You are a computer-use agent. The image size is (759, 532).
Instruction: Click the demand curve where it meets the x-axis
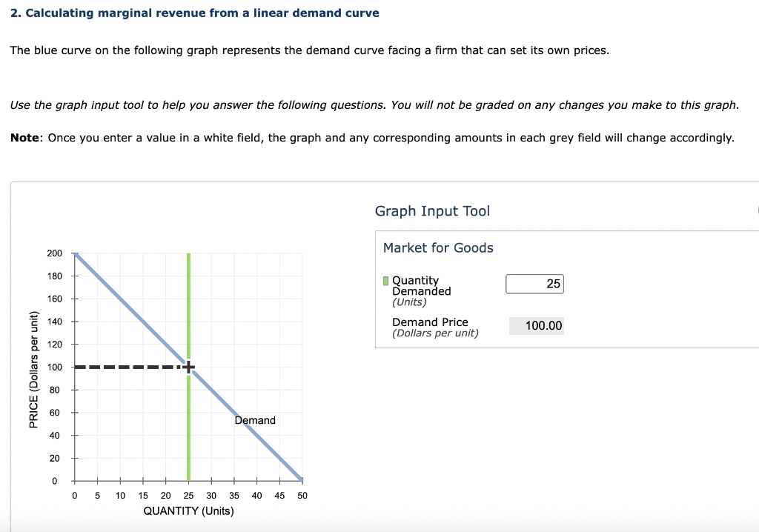(300, 480)
